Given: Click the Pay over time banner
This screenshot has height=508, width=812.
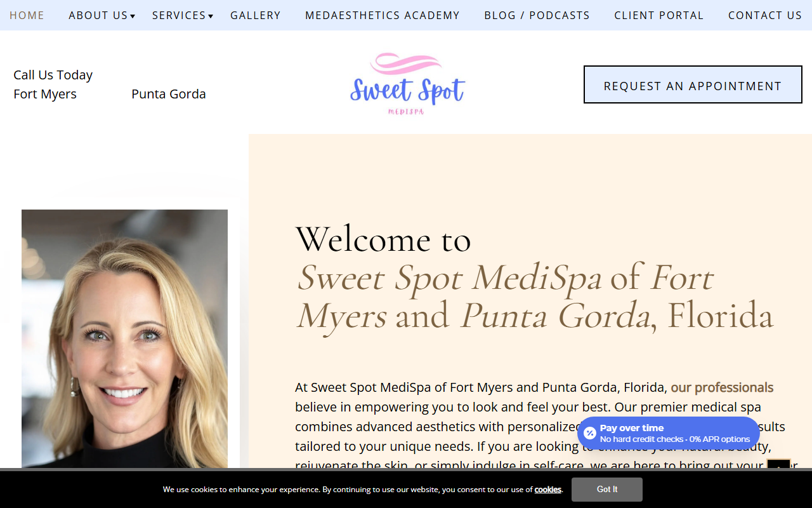Looking at the screenshot, I should pos(669,433).
